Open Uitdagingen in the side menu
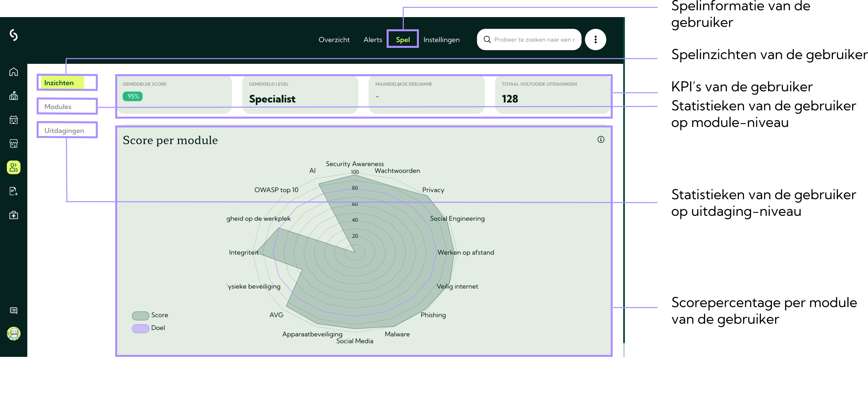The image size is (868, 414). (64, 131)
